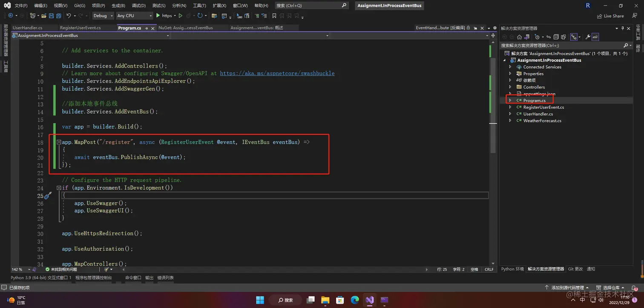
Task: Click the bookmark toggle icon in toolbar
Action: [274, 15]
